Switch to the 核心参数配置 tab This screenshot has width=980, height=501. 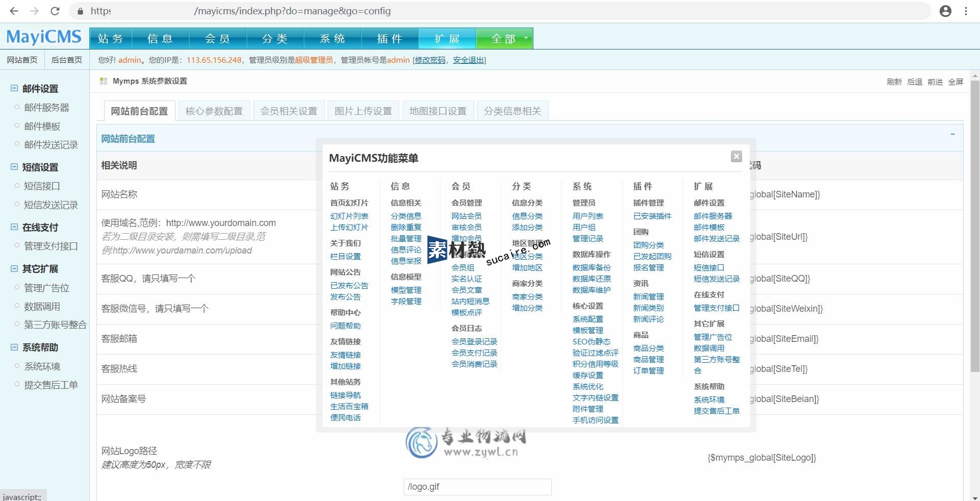pyautogui.click(x=214, y=111)
